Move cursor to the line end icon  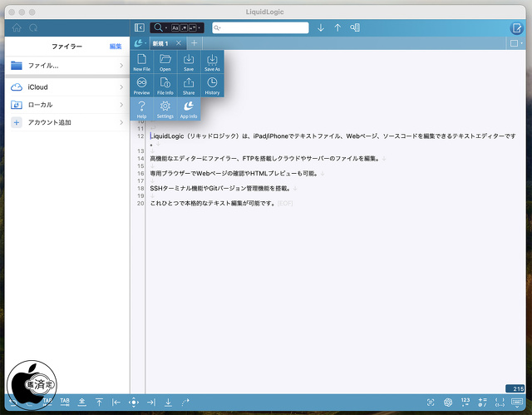(x=151, y=402)
